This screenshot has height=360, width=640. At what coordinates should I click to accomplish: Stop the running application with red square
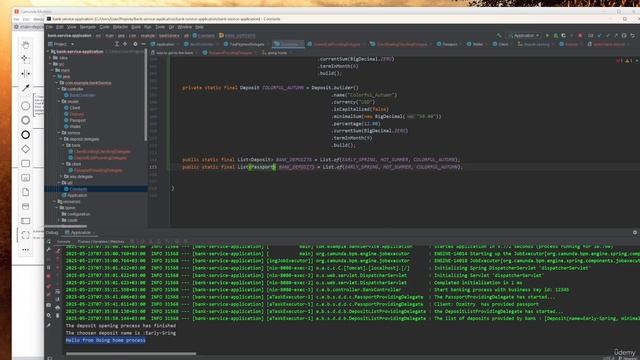click(580, 36)
